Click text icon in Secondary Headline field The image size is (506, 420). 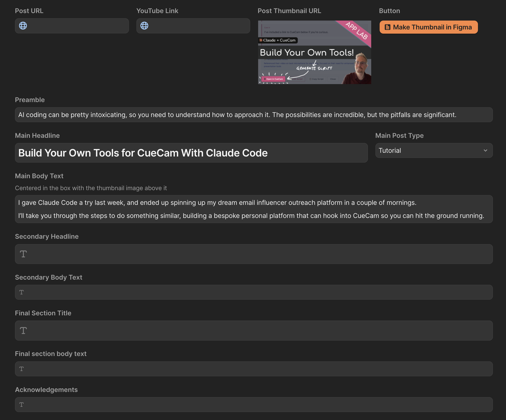point(23,254)
